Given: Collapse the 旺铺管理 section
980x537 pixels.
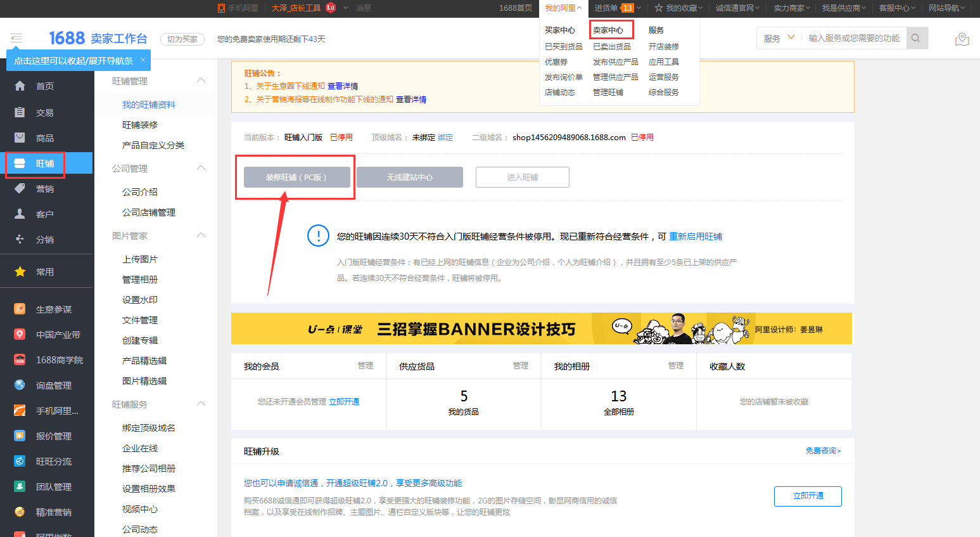Looking at the screenshot, I should point(201,81).
